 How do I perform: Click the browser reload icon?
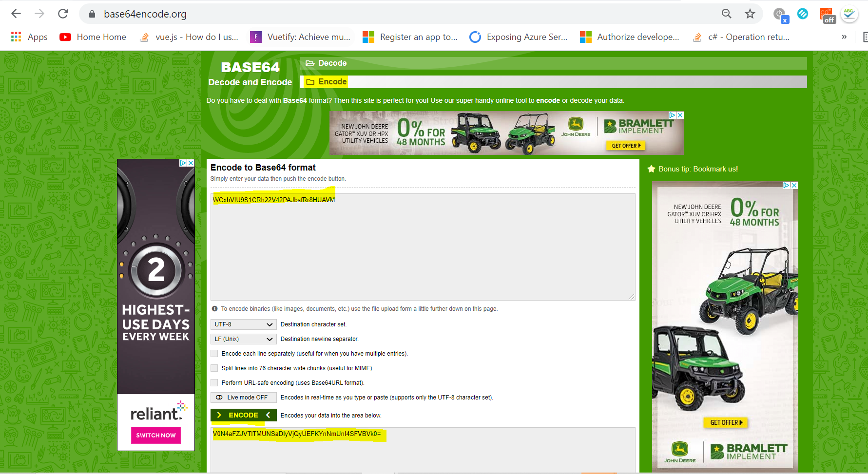tap(63, 14)
